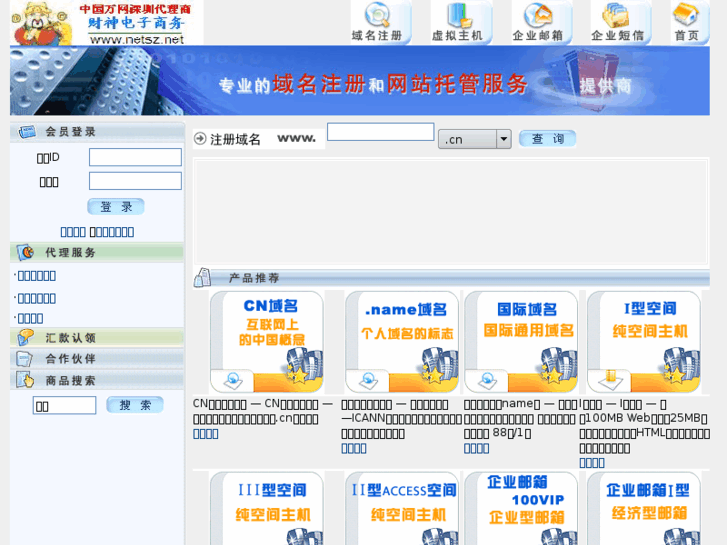Go to 首页 home icon
Image resolution: width=727 pixels, height=545 pixels.
pyautogui.click(x=689, y=22)
